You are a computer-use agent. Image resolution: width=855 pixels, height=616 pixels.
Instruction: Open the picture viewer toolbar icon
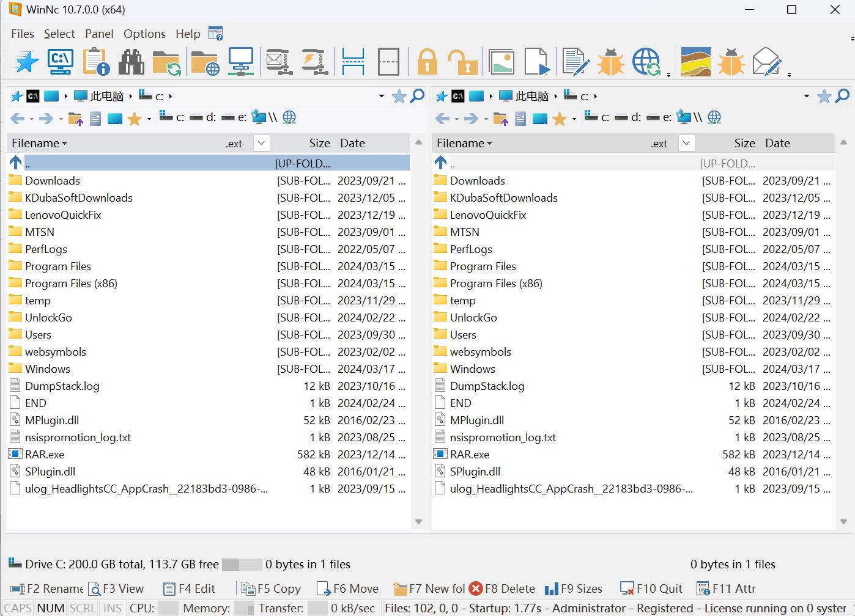(502, 62)
